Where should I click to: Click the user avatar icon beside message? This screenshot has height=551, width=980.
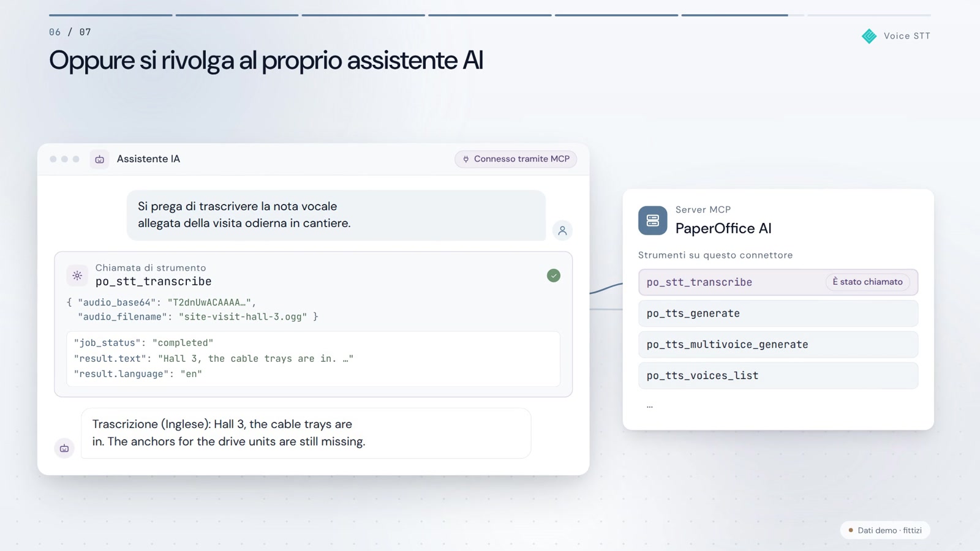pyautogui.click(x=562, y=231)
